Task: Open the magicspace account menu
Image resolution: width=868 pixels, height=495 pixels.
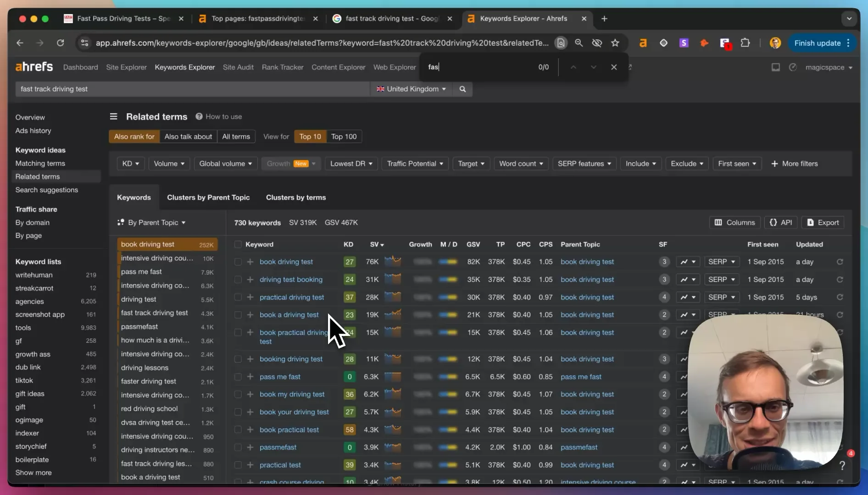Action: coord(829,67)
